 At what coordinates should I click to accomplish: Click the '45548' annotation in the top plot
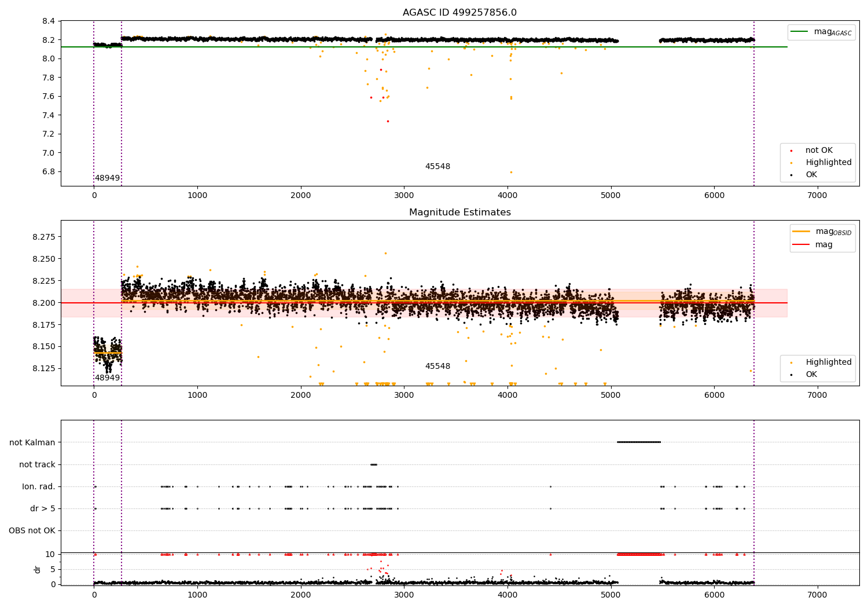(x=437, y=167)
